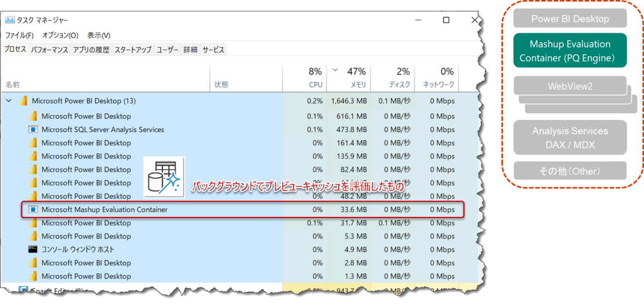The width and height of the screenshot is (644, 305).
Task: Select the Microsoft SQL Server Analysis Services process name
Action: (103, 129)
